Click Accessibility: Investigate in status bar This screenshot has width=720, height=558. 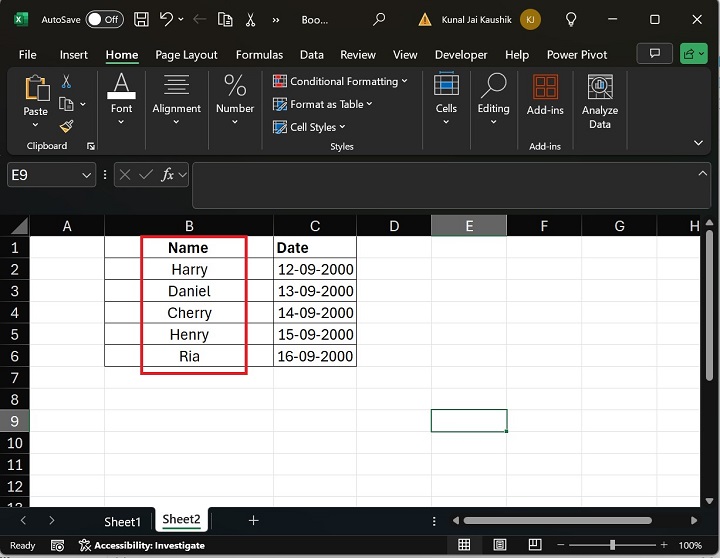click(x=142, y=545)
